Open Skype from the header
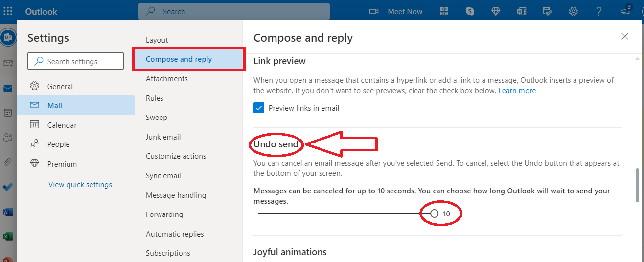 470,11
